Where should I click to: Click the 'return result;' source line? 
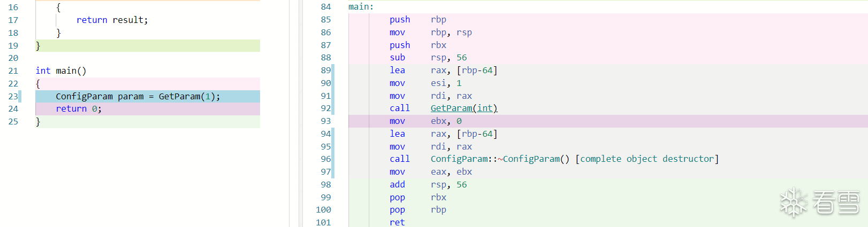(112, 20)
